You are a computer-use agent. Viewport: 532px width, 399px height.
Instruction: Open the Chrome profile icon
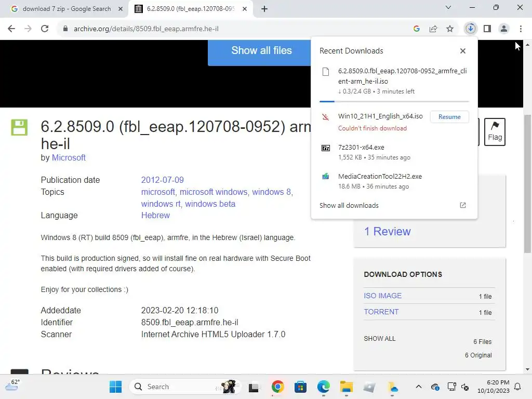pos(504,29)
